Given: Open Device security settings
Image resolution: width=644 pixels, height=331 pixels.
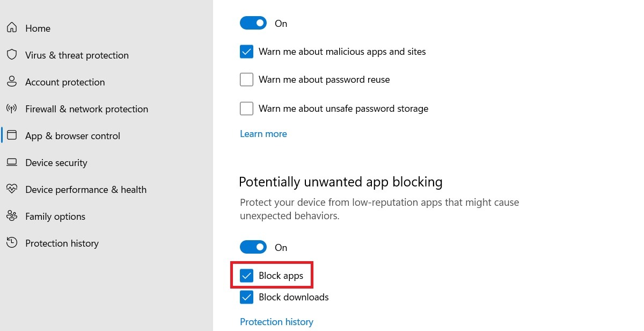Looking at the screenshot, I should click(x=56, y=162).
